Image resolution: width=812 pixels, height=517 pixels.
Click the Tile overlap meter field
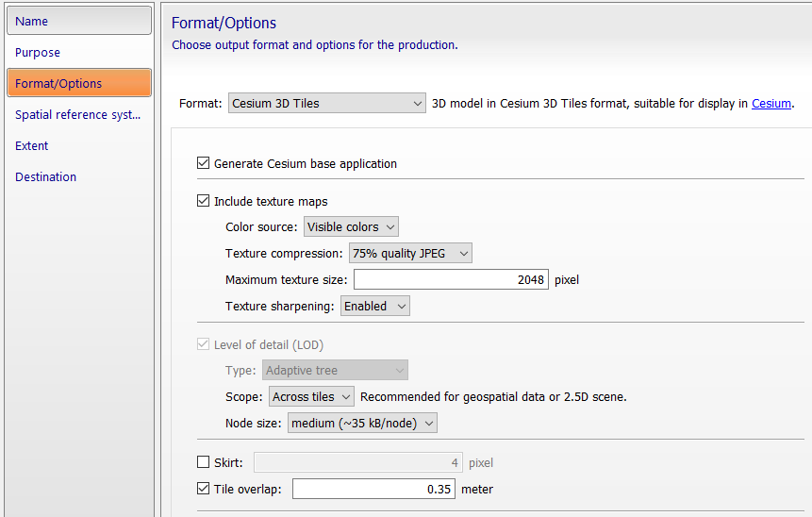373,489
